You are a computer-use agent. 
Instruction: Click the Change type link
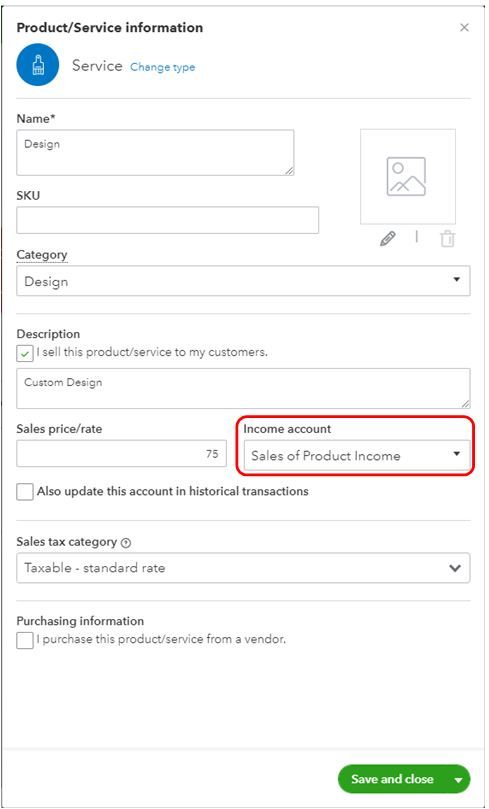[162, 67]
